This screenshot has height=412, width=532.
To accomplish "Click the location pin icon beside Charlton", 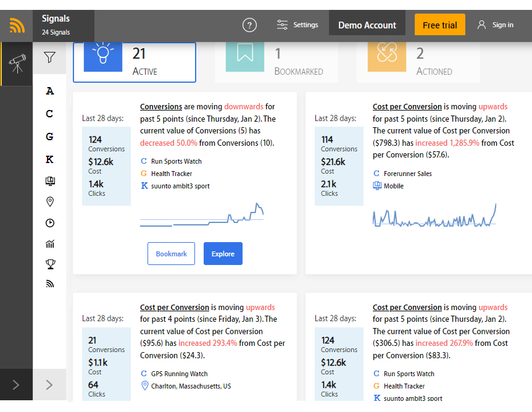I will click(144, 386).
